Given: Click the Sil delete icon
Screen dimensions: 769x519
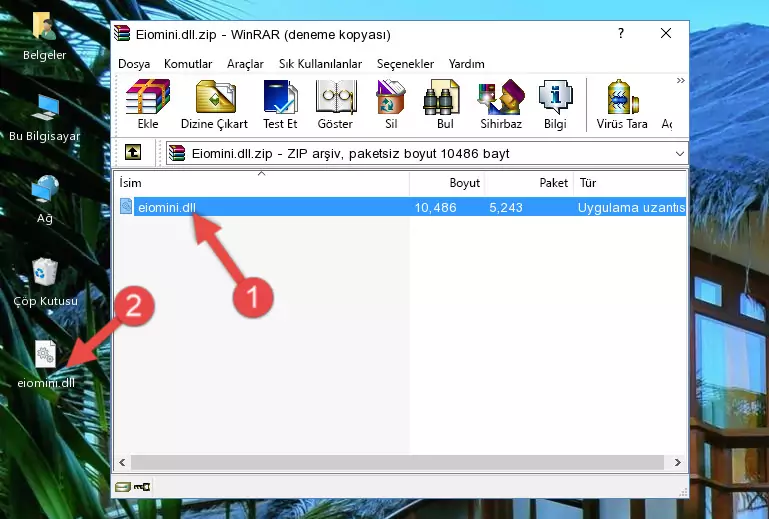Looking at the screenshot, I should [x=391, y=104].
